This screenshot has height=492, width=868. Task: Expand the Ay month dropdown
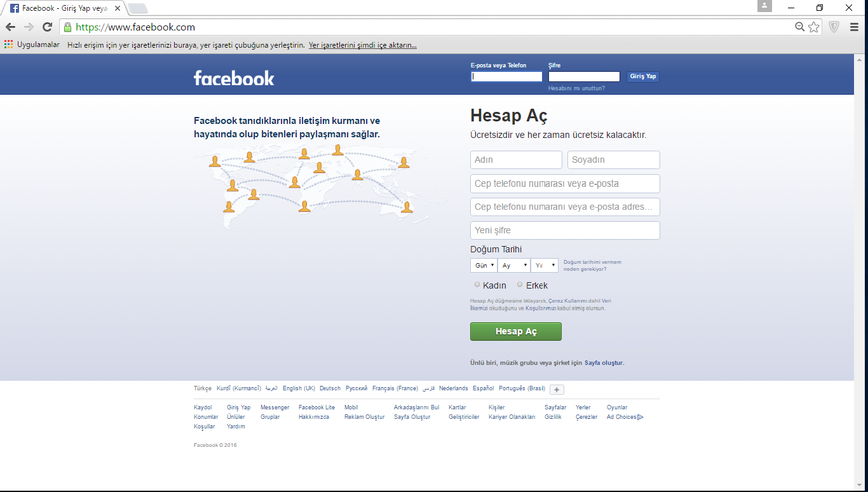click(x=514, y=266)
